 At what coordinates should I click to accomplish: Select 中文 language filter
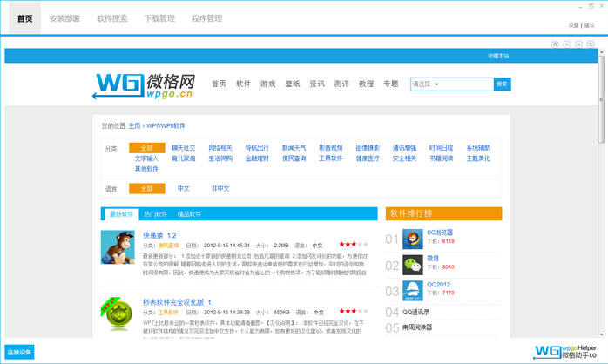pyautogui.click(x=183, y=188)
